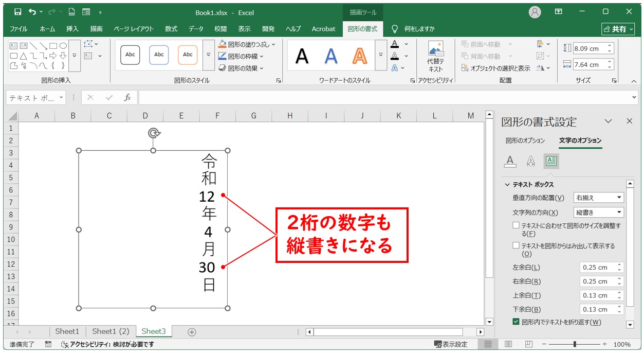Toggle テキストを図形からはみ出して表示する checkbox
Viewport: 644px width, 353px height.
(x=516, y=245)
